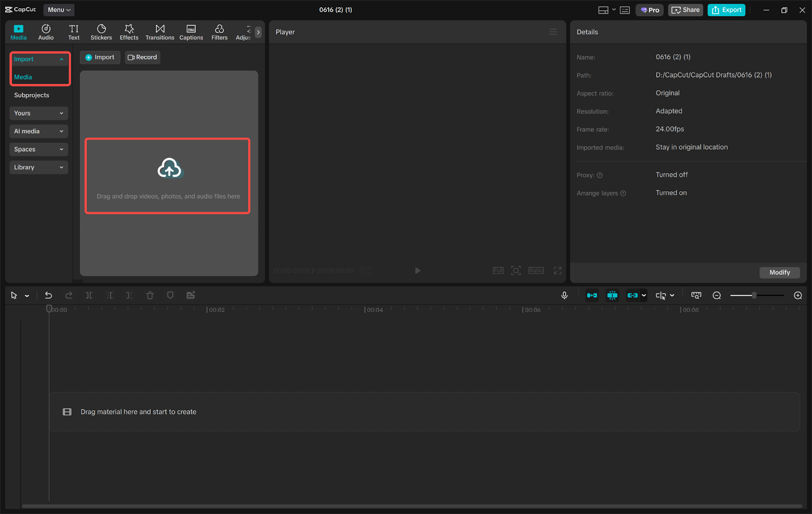Click the CapCut logo
The image size is (812, 514).
point(21,10)
